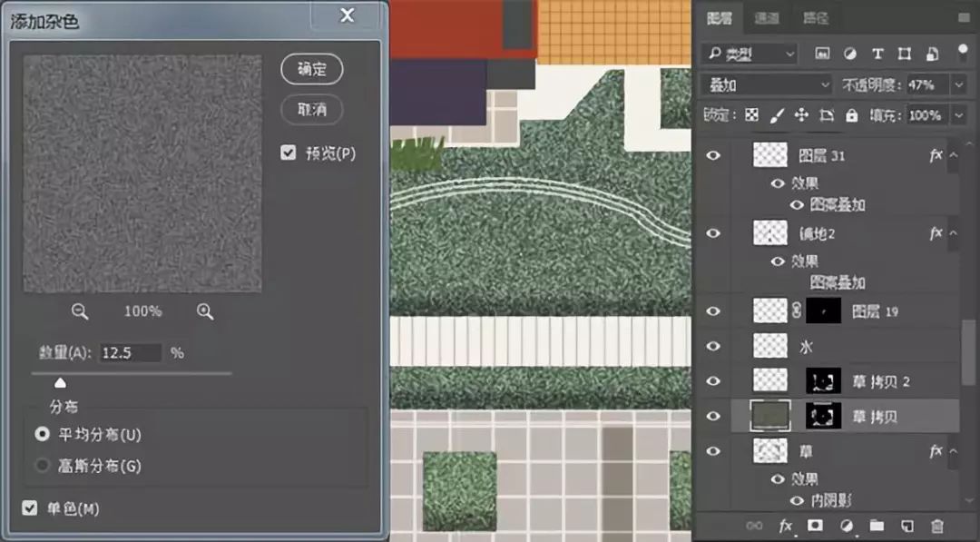
Task: Toggle the 单色(M) monochromatic checkbox
Action: pyautogui.click(x=31, y=508)
